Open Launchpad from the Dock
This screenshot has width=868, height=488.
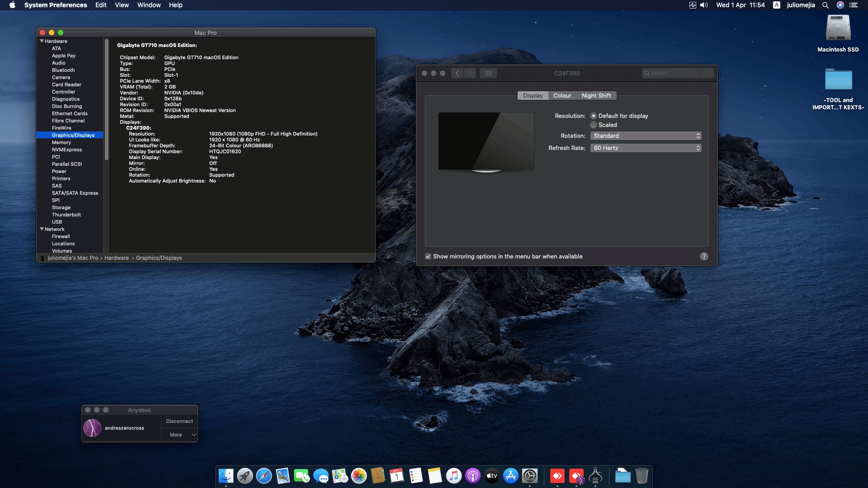244,476
